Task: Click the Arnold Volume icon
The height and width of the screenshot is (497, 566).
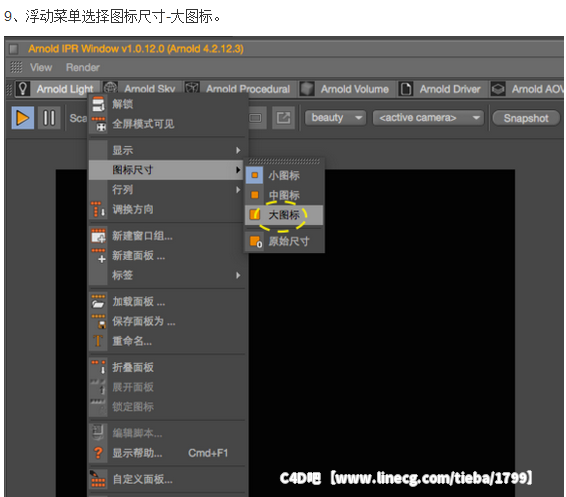Action: click(x=307, y=89)
